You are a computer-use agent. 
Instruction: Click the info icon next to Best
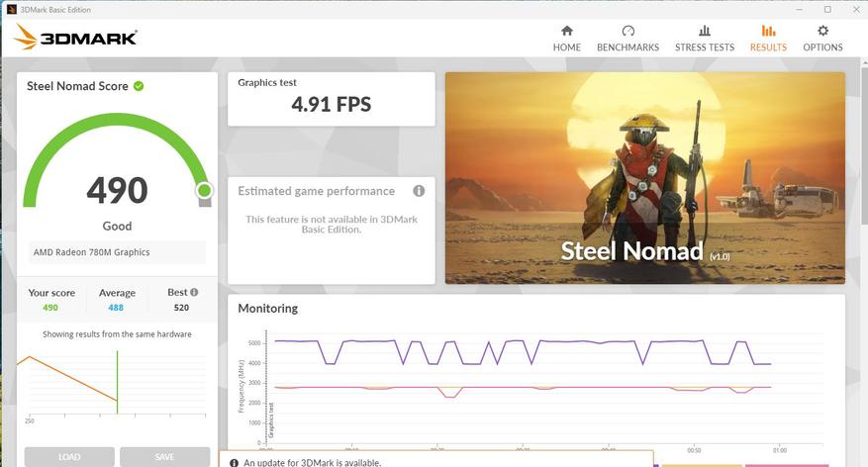pos(194,292)
